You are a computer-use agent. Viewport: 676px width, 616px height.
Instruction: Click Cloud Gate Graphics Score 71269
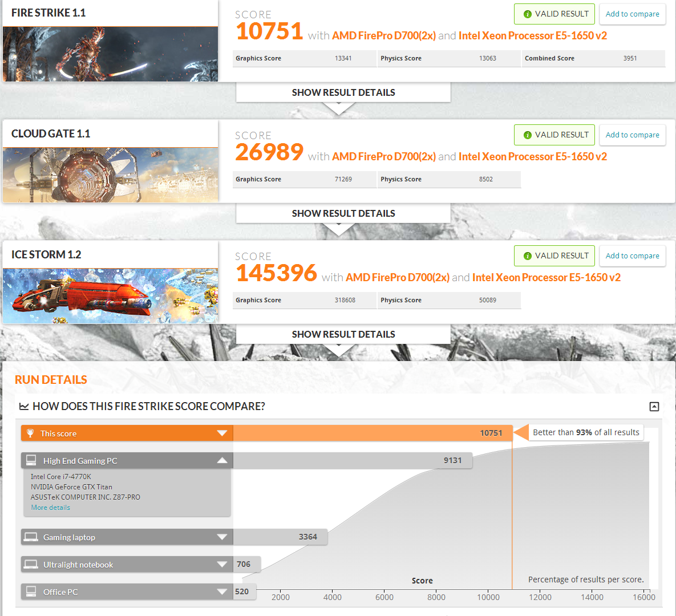pos(305,179)
